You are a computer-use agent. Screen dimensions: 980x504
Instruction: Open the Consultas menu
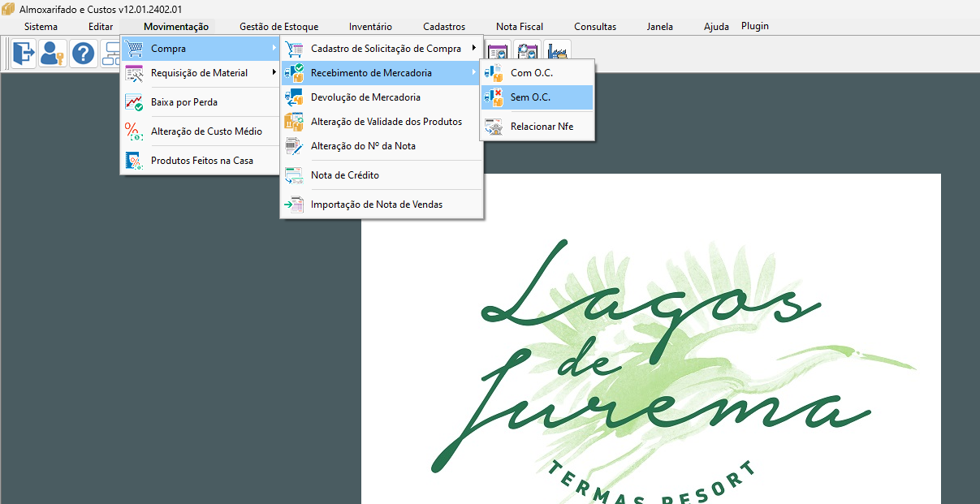click(595, 27)
